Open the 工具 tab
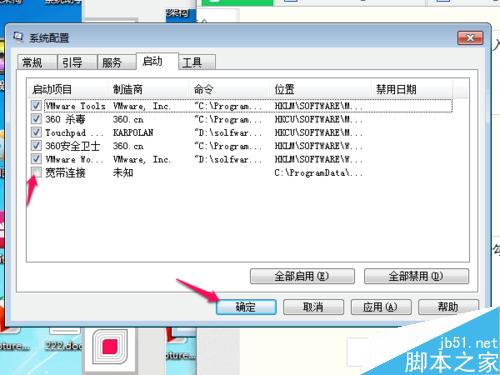This screenshot has width=500, height=375. point(197,62)
